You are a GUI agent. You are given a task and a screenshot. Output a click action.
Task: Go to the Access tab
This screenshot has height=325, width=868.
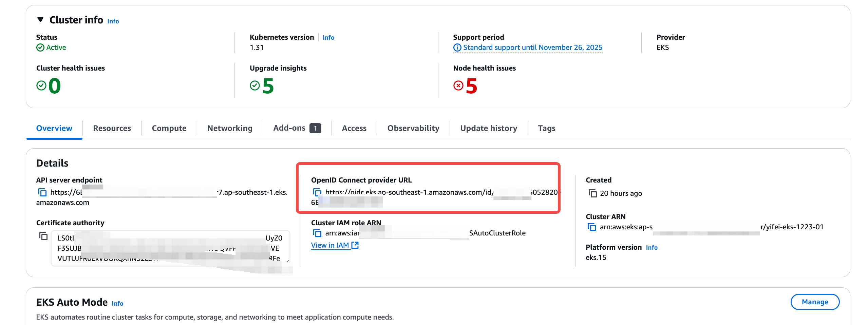tap(354, 128)
